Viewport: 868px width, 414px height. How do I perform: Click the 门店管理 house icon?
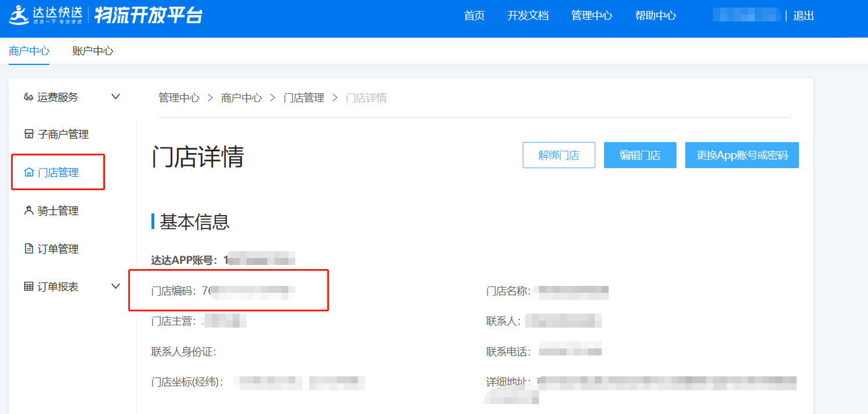click(28, 172)
